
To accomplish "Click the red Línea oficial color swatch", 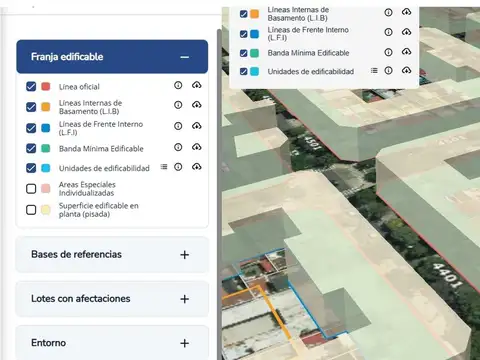I will (x=46, y=87).
